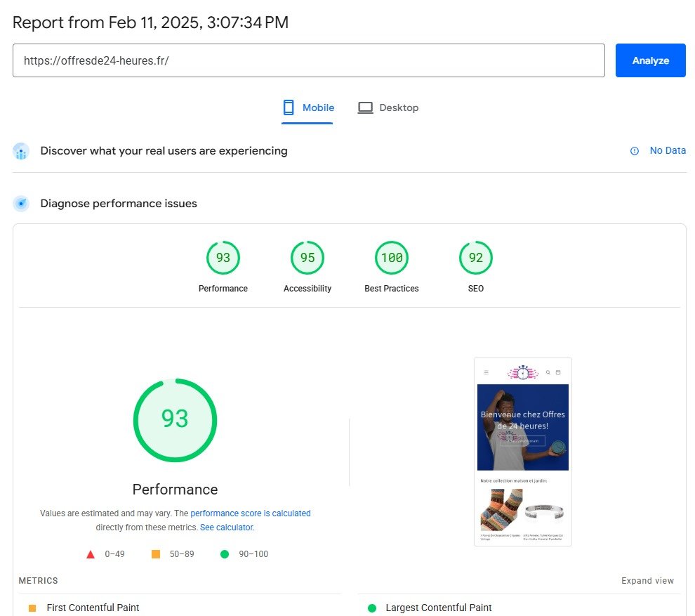Click the Desktop monitor icon
Image resolution: width=695 pixels, height=616 pixels.
pyautogui.click(x=365, y=107)
